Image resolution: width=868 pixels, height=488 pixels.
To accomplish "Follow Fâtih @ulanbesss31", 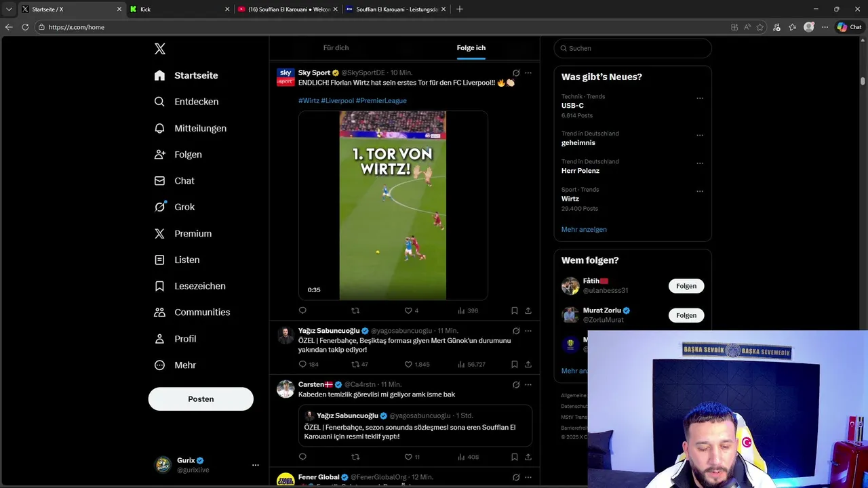I will 686,286.
